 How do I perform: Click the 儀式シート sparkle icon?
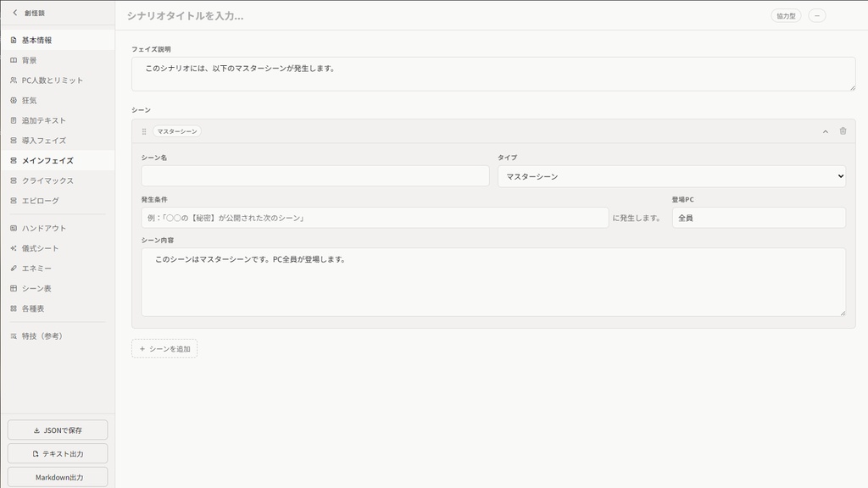[x=14, y=248]
